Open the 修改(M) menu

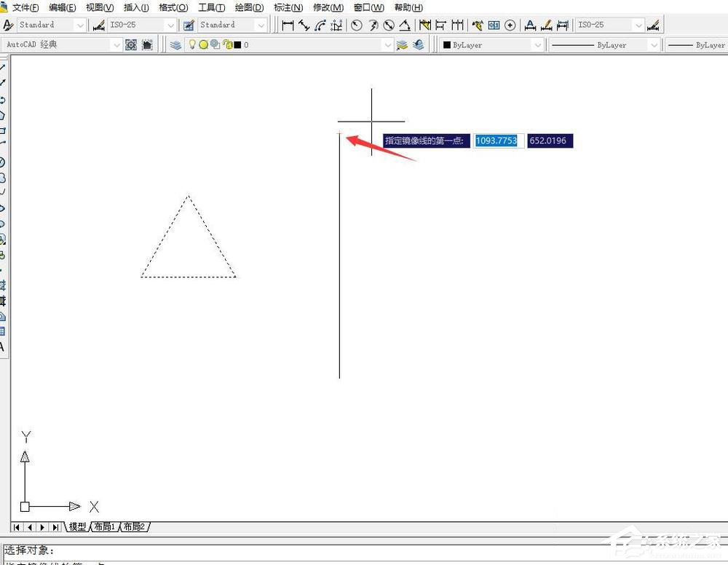click(x=328, y=7)
